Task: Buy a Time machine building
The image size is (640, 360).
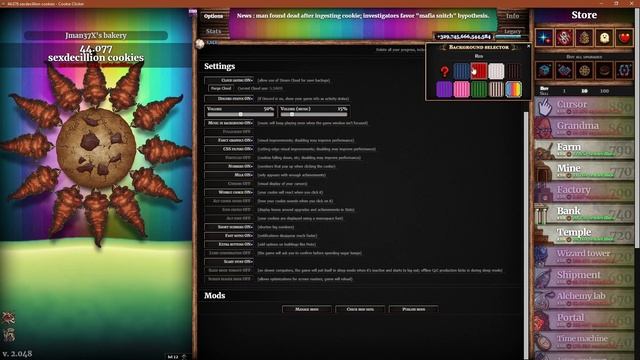Action: click(584, 342)
